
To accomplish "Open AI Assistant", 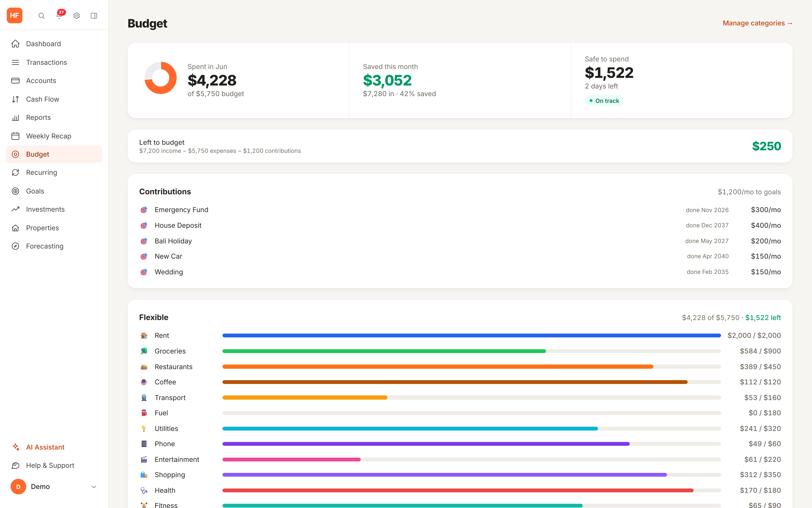I will coord(54,447).
